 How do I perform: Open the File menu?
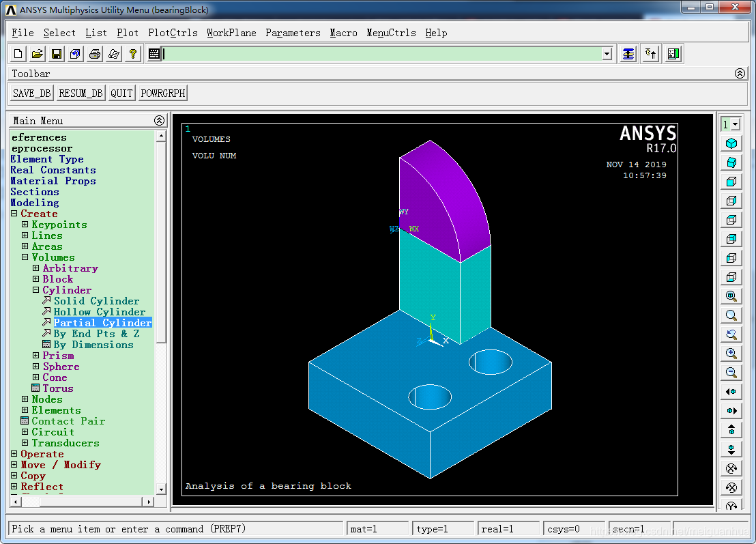23,33
